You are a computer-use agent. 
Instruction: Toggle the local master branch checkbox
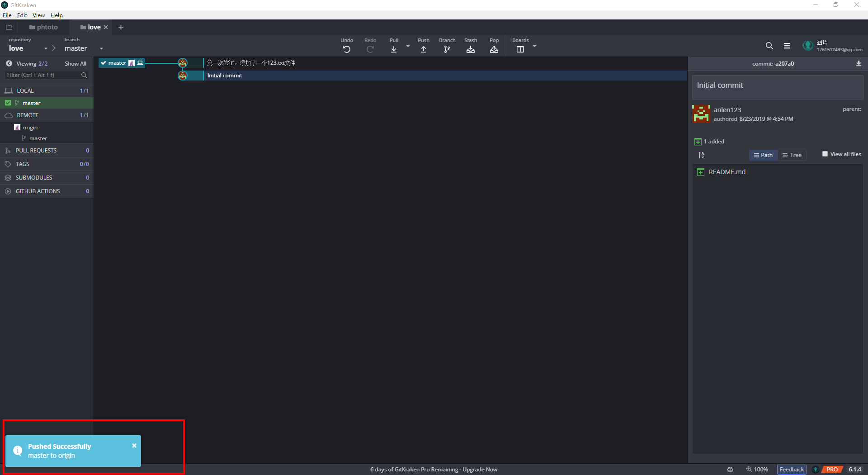click(8, 103)
